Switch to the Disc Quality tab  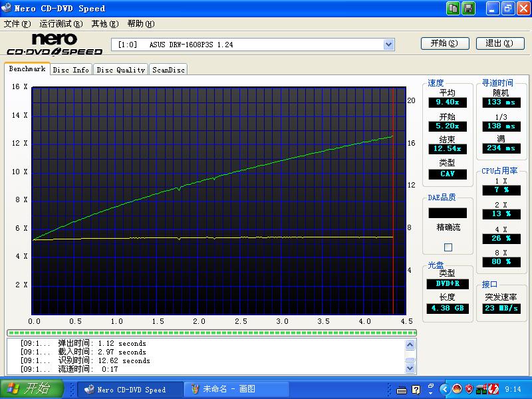120,70
